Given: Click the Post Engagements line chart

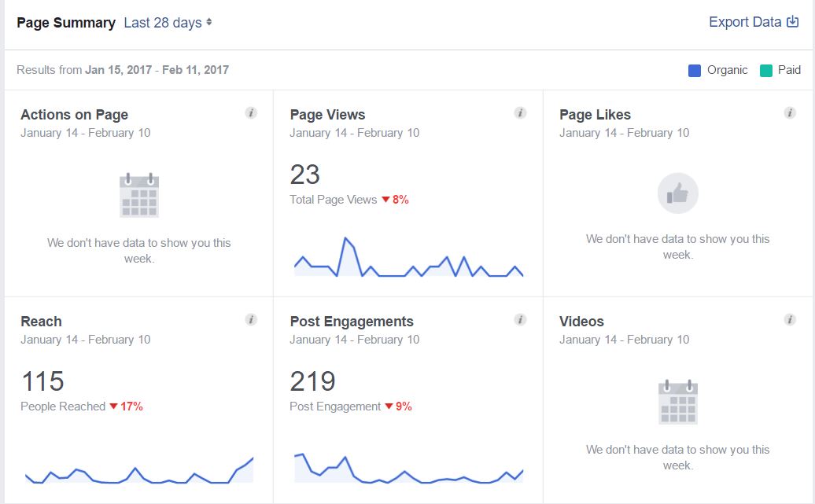Looking at the screenshot, I should pyautogui.click(x=408, y=469).
